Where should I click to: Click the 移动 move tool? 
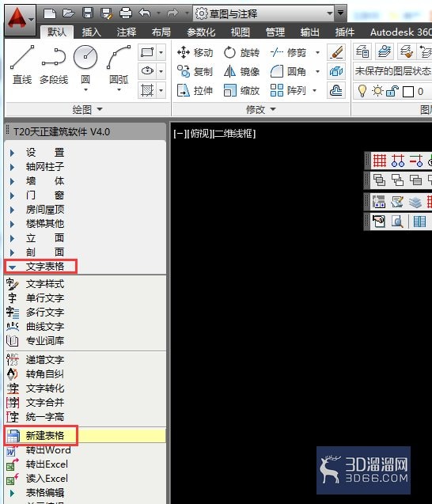point(195,52)
